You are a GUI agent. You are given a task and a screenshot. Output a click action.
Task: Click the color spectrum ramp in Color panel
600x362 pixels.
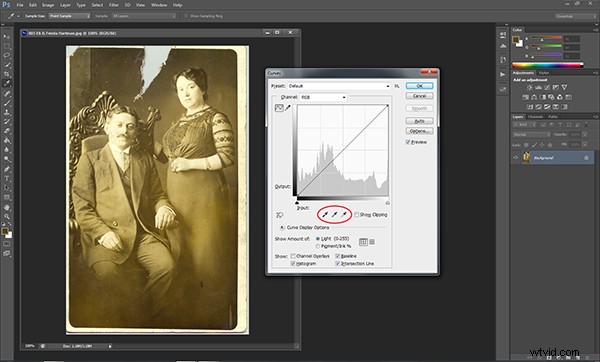click(x=547, y=65)
